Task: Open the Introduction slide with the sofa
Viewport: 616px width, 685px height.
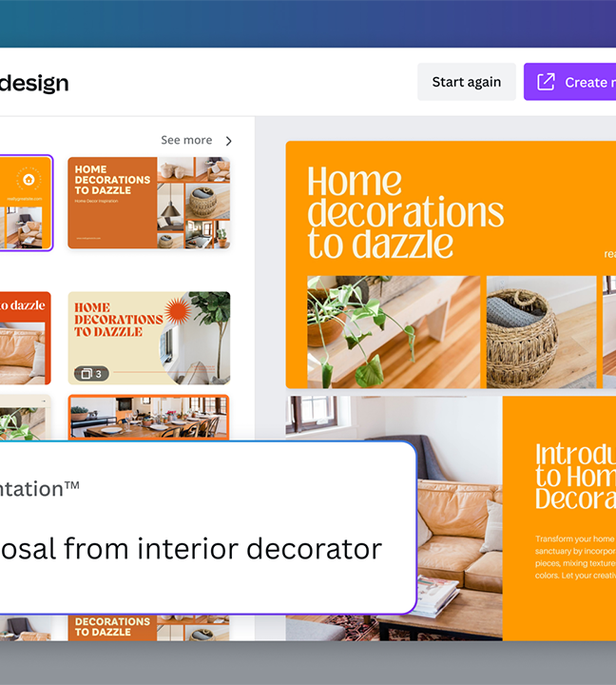Action: 515,519
